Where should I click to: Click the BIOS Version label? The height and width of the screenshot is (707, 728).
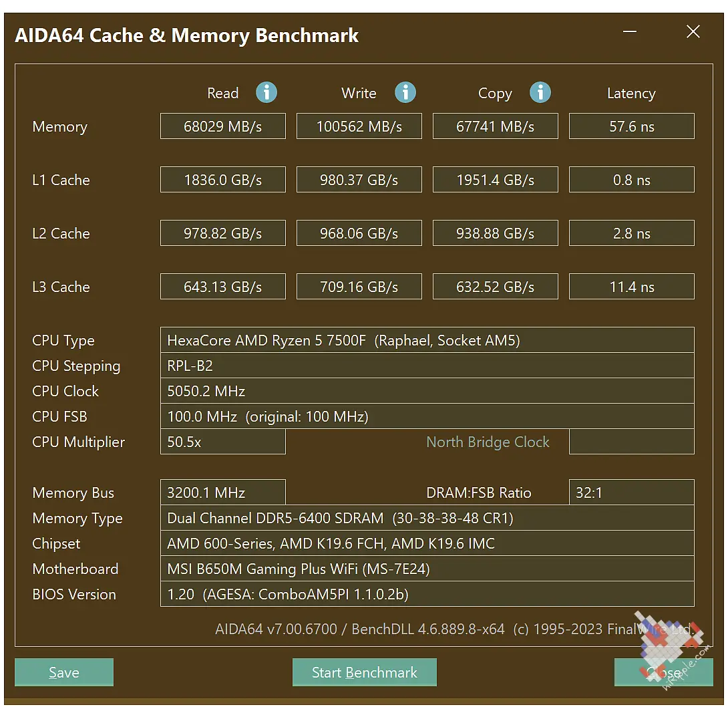point(74,594)
